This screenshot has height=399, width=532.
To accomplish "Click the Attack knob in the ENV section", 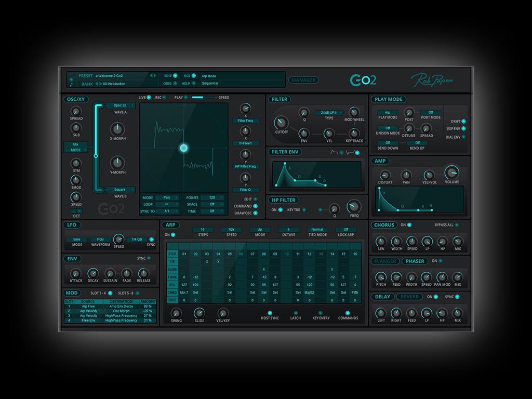I will point(75,274).
